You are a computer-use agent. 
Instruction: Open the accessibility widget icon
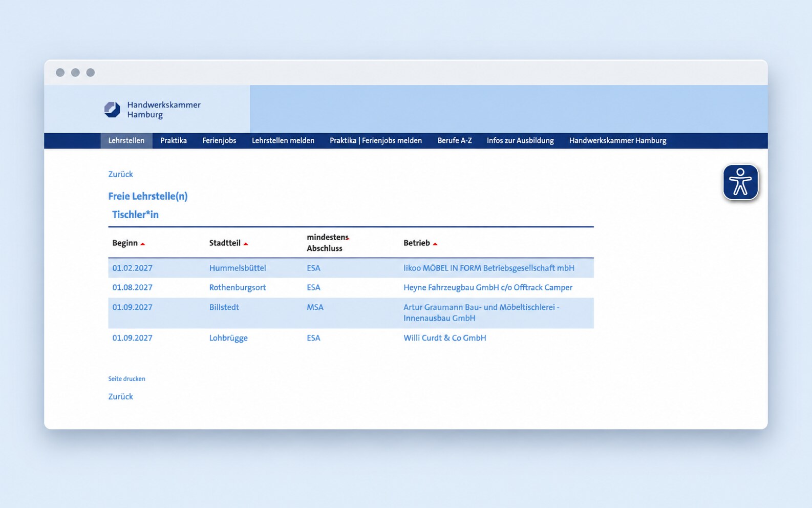[x=740, y=182]
